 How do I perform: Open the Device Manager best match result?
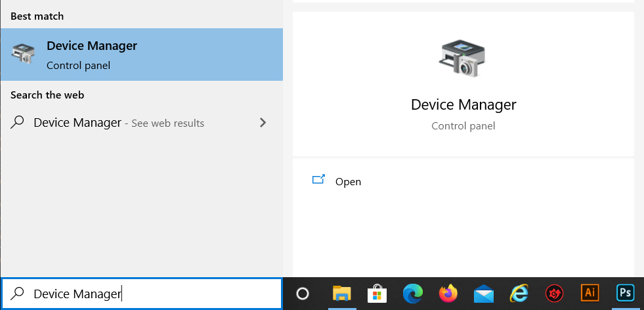pos(141,55)
